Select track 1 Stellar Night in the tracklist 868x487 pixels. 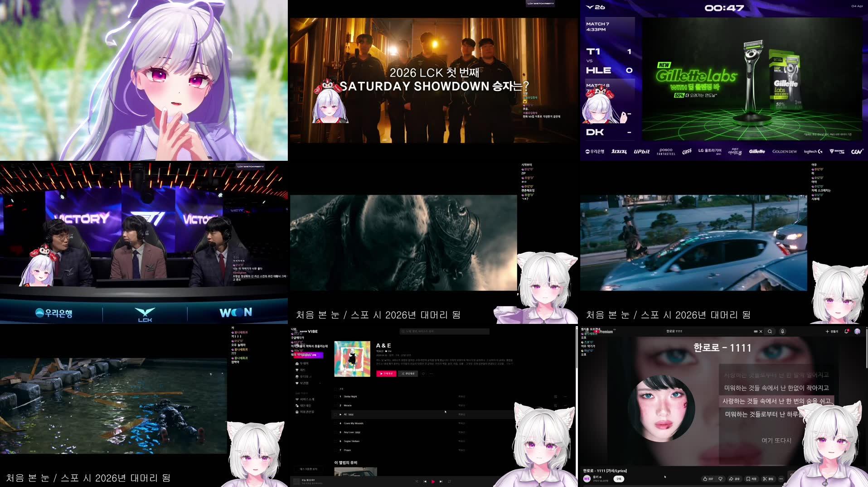coord(350,396)
